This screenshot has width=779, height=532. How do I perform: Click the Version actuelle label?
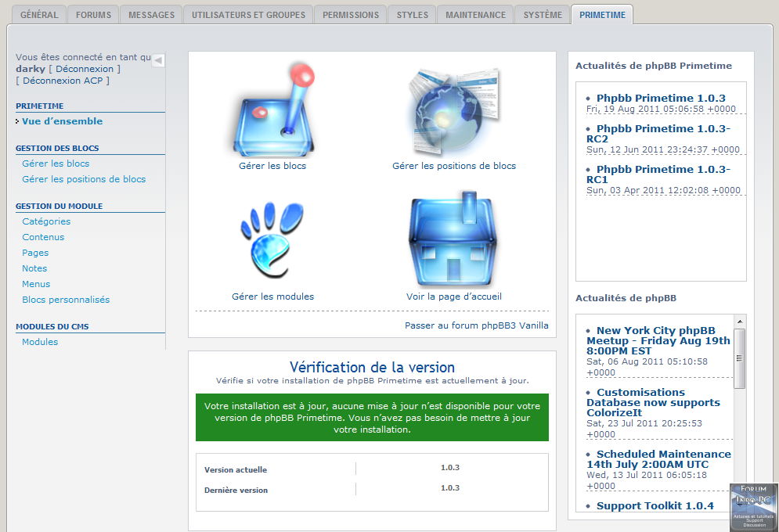[236, 469]
